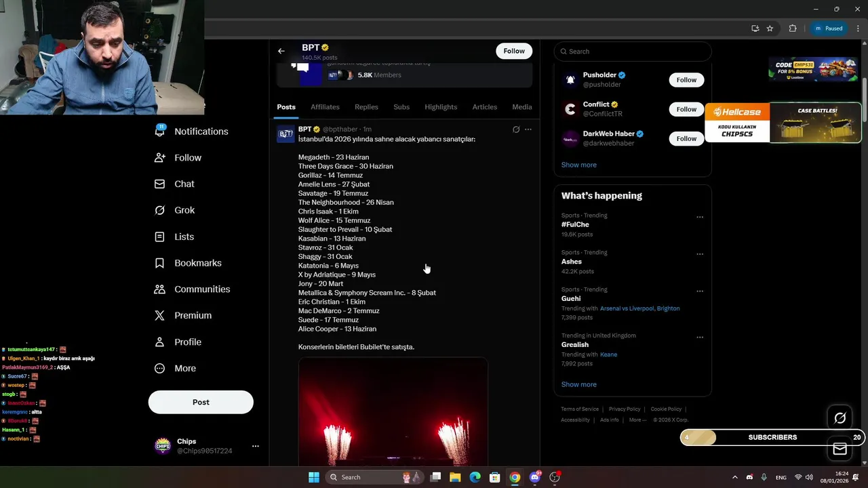This screenshot has width=868, height=488.
Task: Click the Arsenal vs Liverpool, Brighton link
Action: tap(639, 308)
